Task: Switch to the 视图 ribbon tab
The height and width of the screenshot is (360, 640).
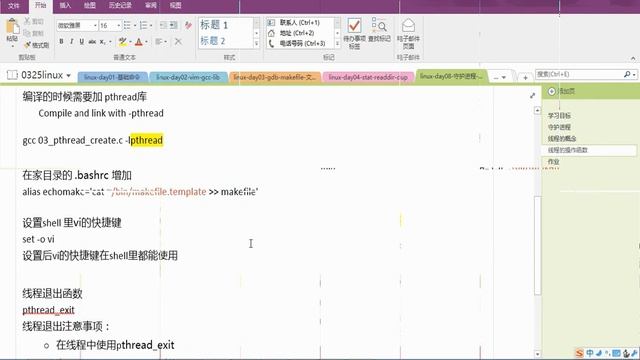Action: (175, 5)
